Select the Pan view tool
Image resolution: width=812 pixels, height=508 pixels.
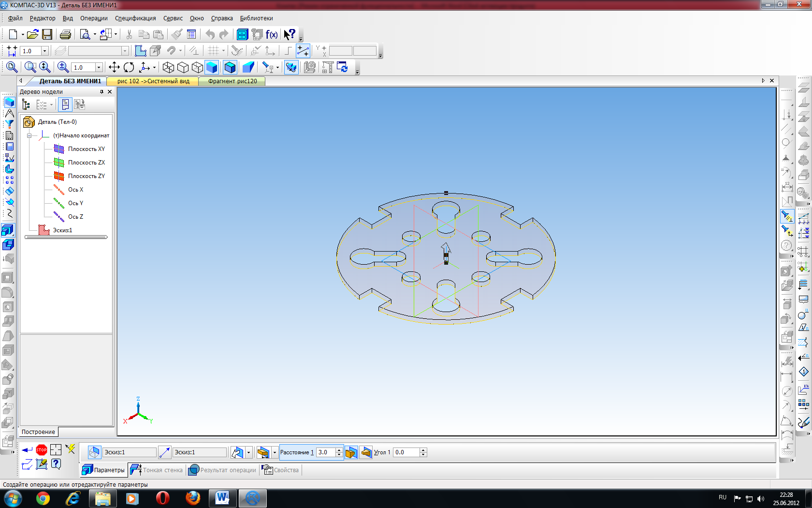(x=114, y=67)
